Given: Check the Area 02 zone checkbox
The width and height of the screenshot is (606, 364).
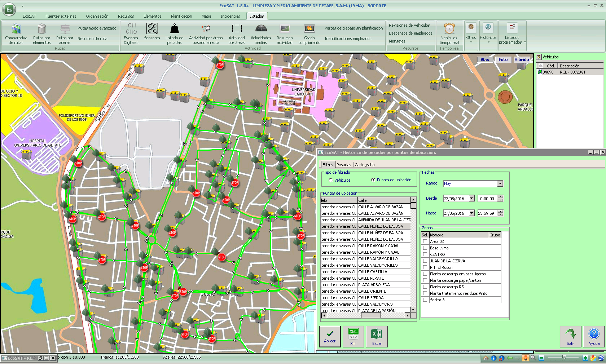Looking at the screenshot, I should [x=425, y=241].
